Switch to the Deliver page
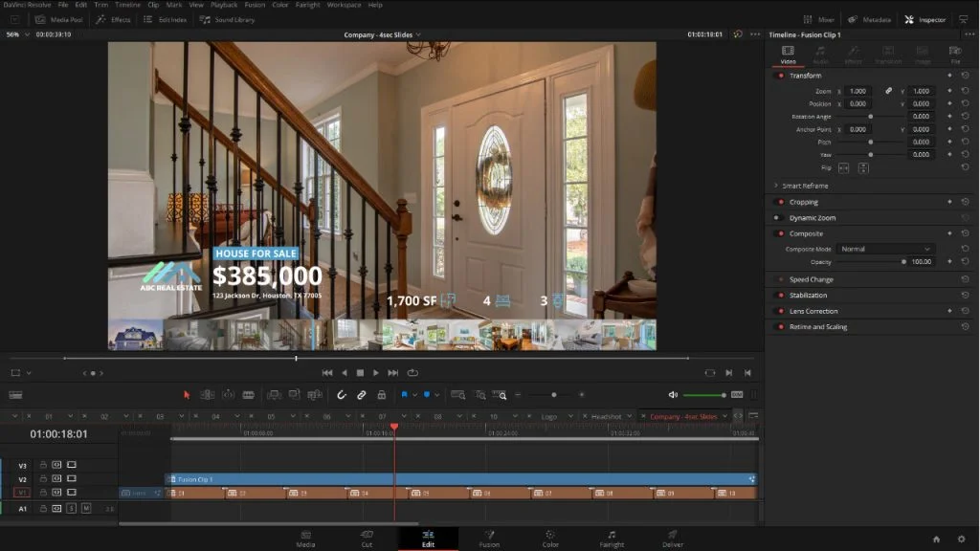 [673, 539]
